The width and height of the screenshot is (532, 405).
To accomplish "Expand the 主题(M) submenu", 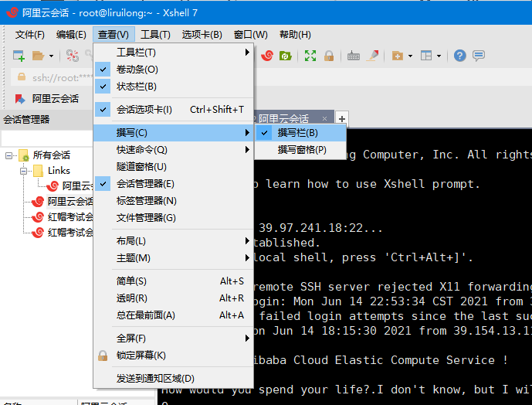I will coord(174,258).
